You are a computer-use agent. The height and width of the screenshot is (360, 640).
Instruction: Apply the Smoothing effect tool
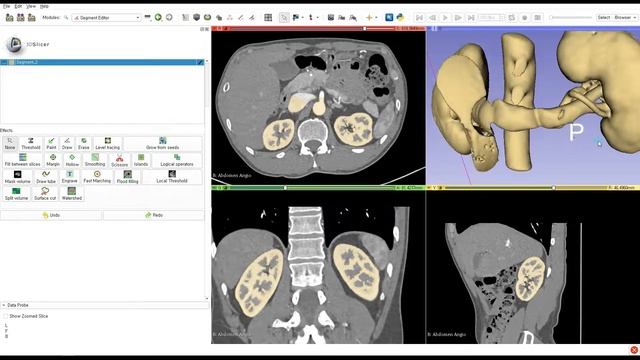95,160
